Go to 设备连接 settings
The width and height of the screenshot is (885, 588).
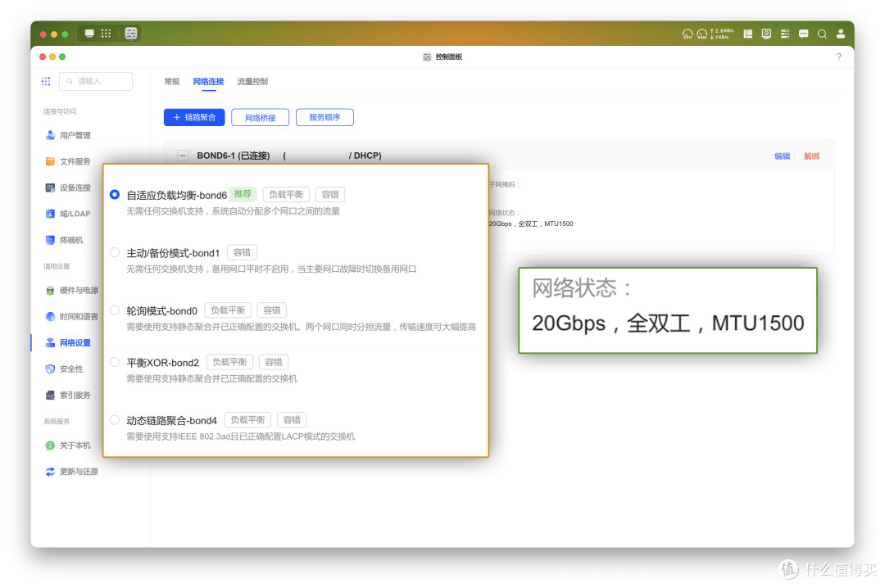[x=68, y=188]
